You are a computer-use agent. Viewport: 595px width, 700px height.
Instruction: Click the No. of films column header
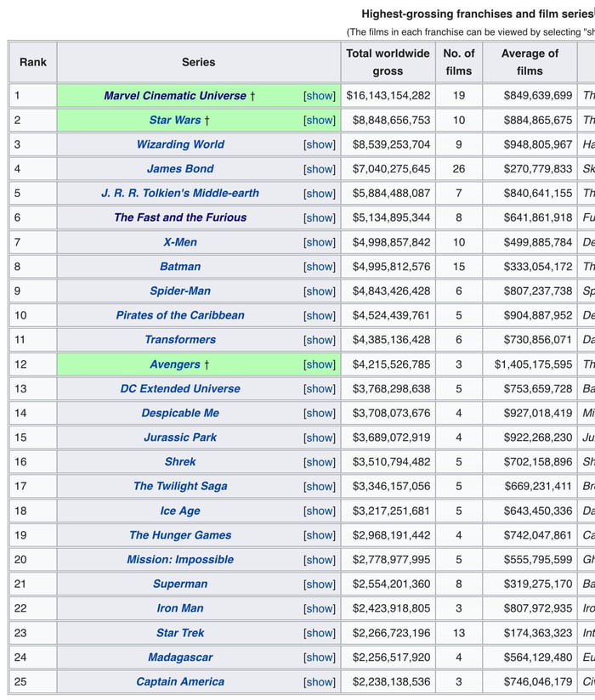459,62
